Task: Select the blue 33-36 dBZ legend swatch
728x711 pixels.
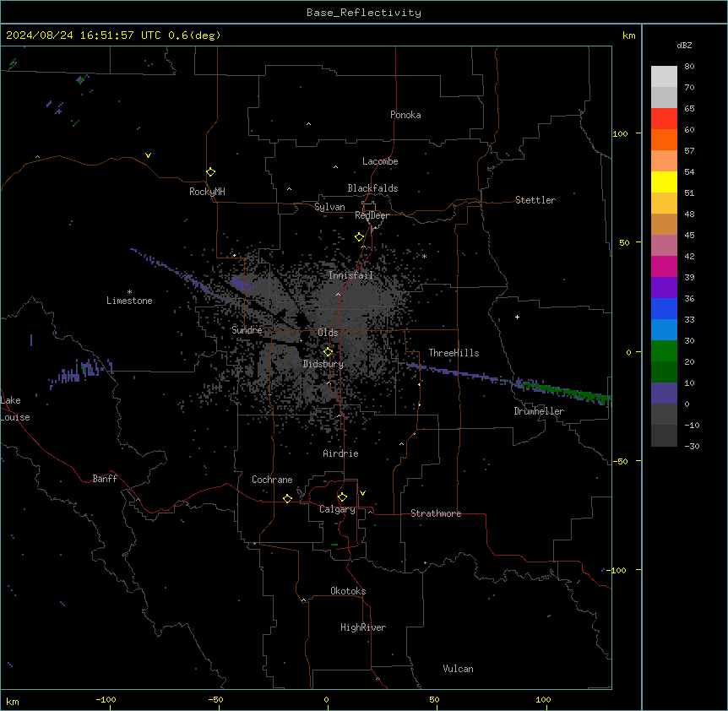Action: click(x=664, y=308)
